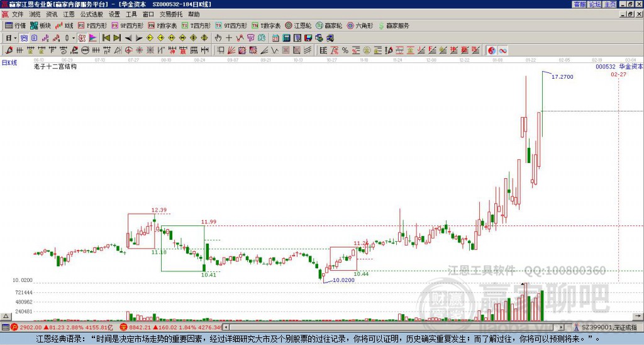The height and width of the screenshot is (345, 644).
Task: Open the P数字表 tool
Action: coord(163,25)
